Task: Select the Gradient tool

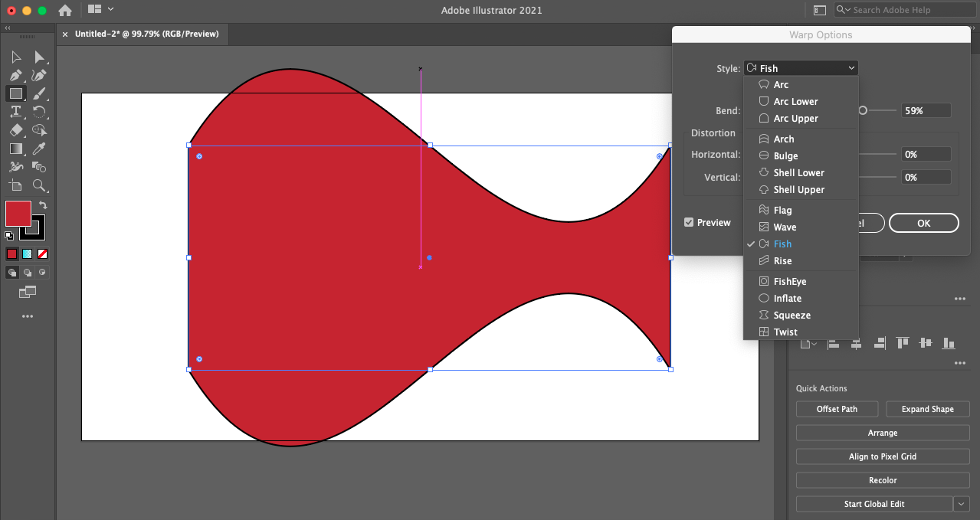Action: pos(15,149)
